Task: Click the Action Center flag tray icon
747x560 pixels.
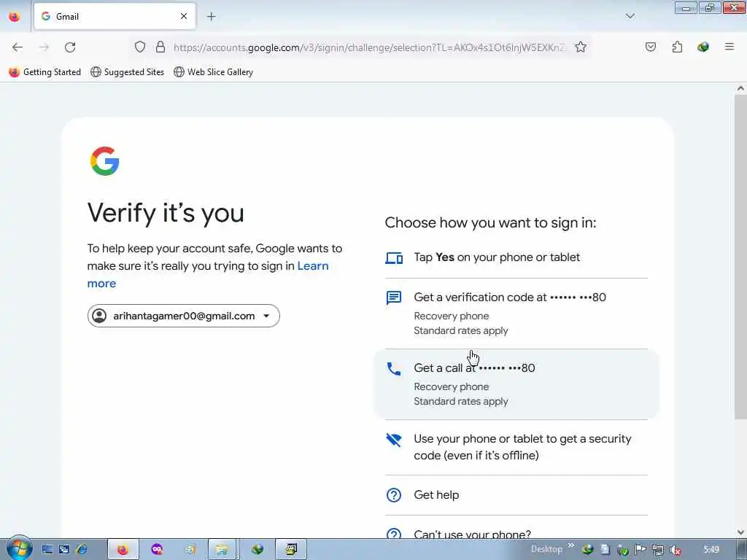Action: tap(640, 550)
